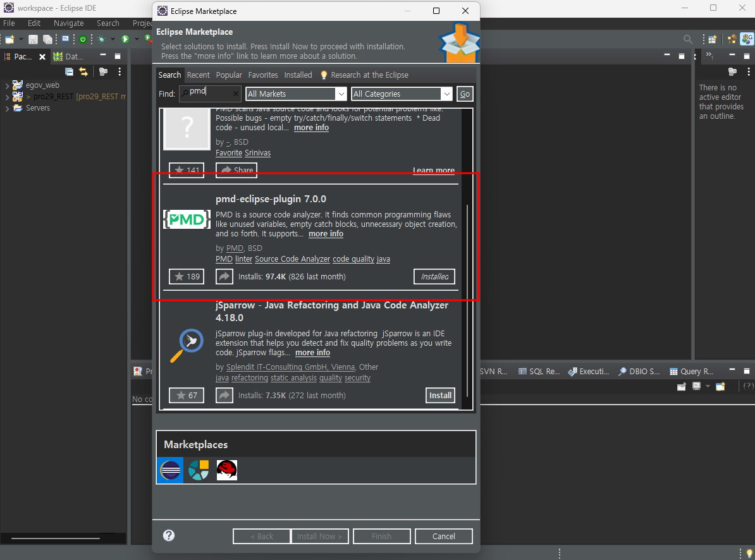The image size is (755, 560).
Task: Switch to the eGovFrame perspective icon
Action: (x=747, y=39)
